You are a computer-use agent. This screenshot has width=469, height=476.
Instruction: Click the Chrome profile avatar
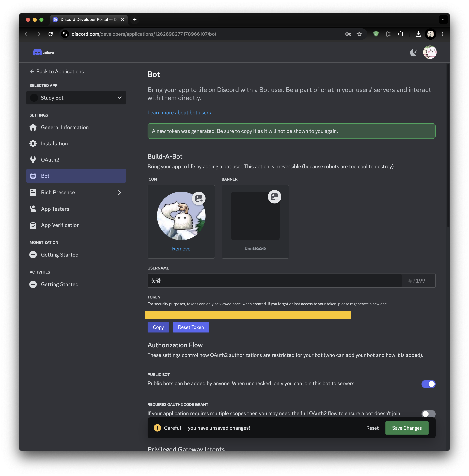point(431,34)
